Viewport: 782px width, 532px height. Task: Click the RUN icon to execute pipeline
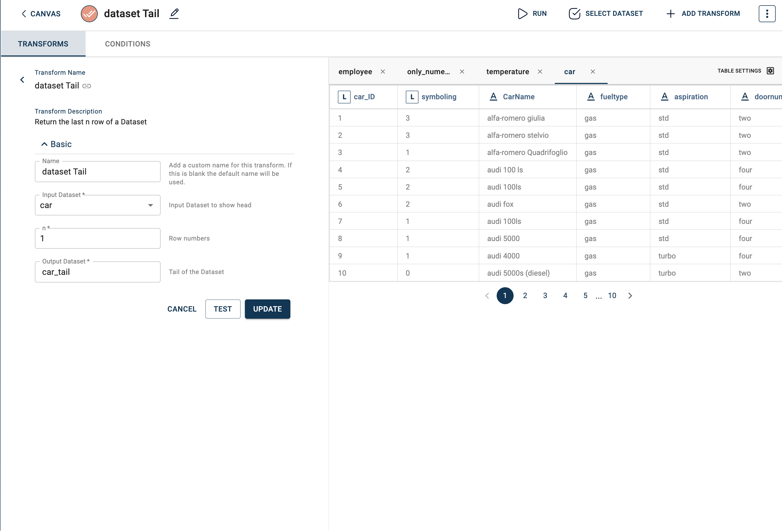[522, 13]
